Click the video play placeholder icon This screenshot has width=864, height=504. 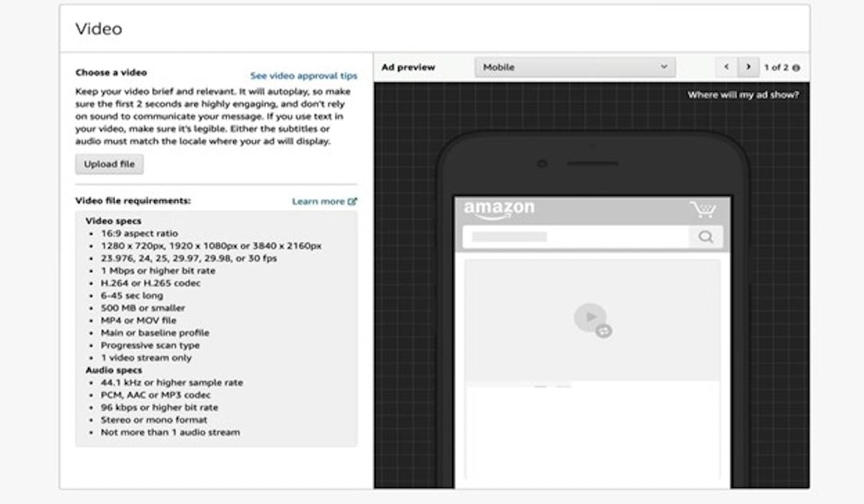591,318
